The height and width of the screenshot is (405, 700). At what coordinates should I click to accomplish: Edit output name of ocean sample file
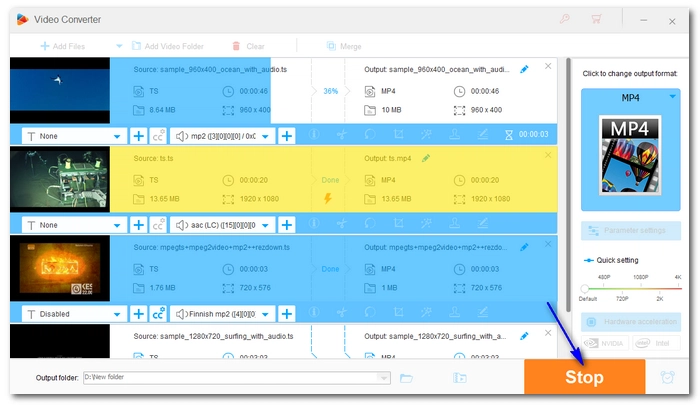(x=525, y=69)
